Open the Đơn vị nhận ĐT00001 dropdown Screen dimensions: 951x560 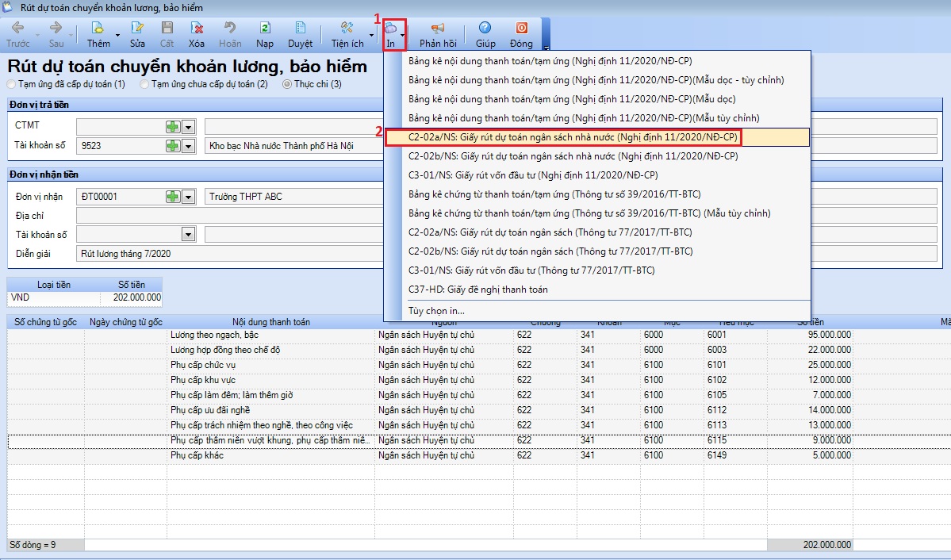189,197
